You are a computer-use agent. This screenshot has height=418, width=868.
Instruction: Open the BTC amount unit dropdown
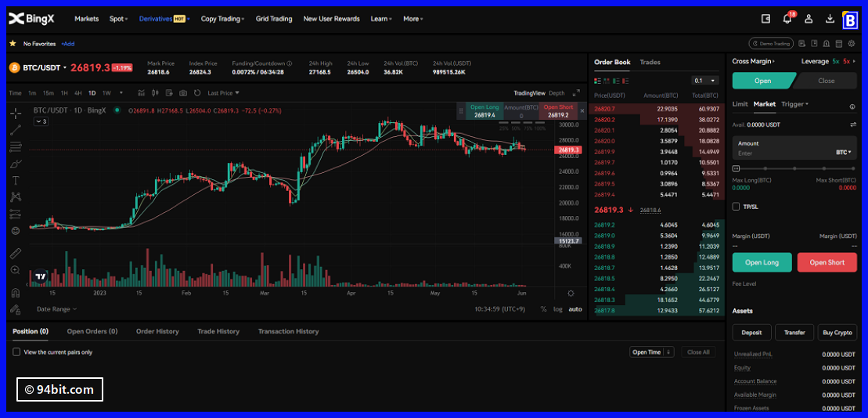[x=844, y=153]
